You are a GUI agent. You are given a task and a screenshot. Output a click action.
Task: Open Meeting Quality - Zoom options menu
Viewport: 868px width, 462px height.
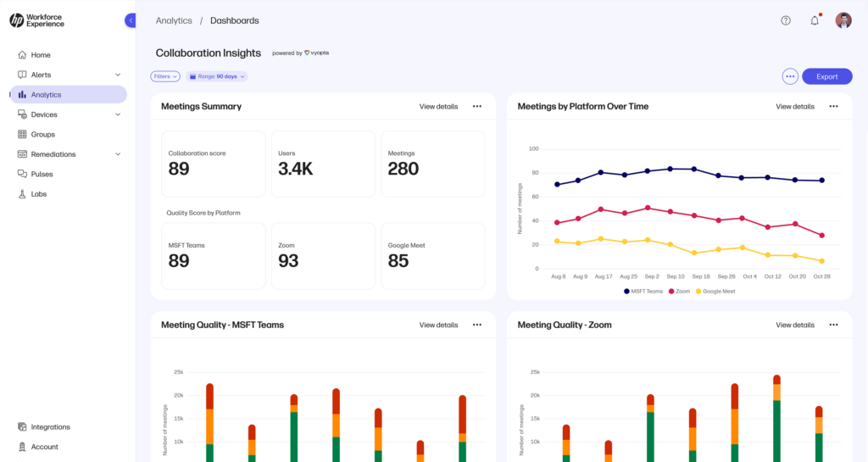[834, 325]
